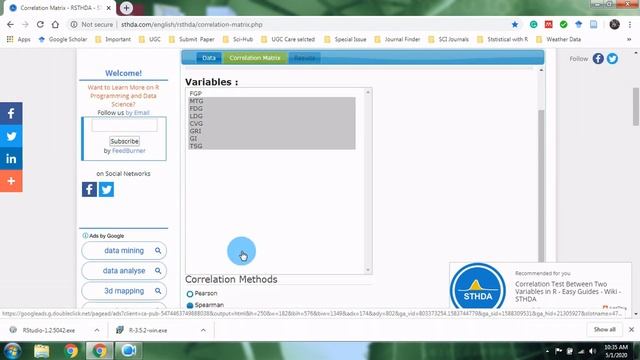Open the Facebook square icon under Social Networks
Image resolution: width=640 pixels, height=360 pixels.
pos(89,189)
